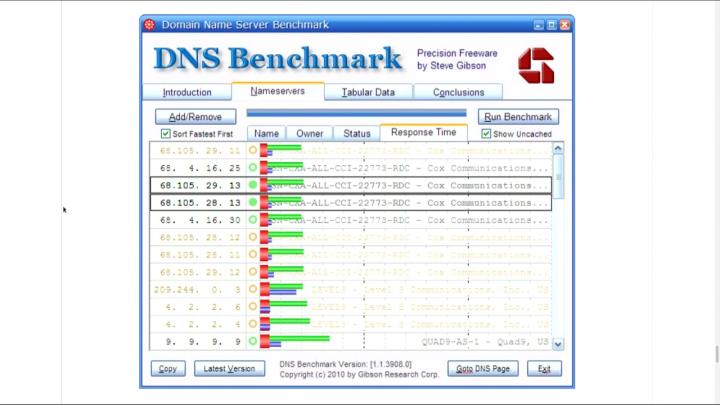Click the Add/Remove button

point(196,117)
